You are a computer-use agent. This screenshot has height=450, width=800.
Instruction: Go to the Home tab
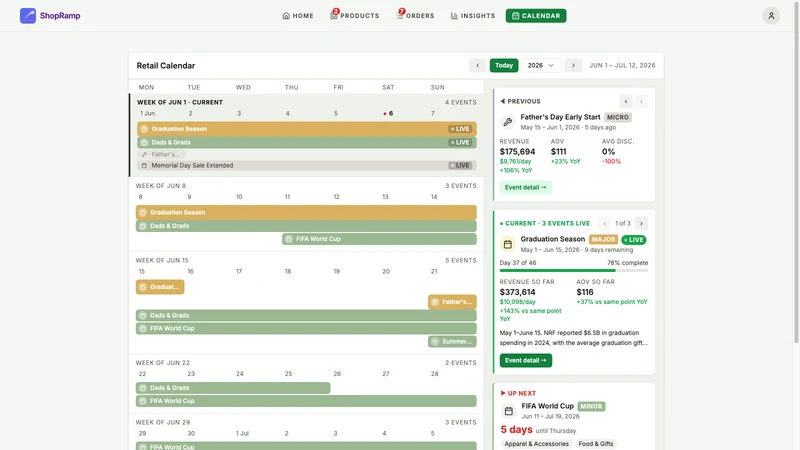(x=298, y=16)
